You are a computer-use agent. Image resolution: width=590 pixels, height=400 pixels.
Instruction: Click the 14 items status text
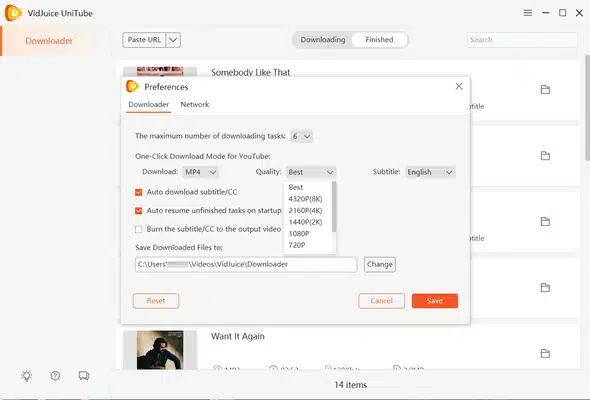[x=351, y=385]
